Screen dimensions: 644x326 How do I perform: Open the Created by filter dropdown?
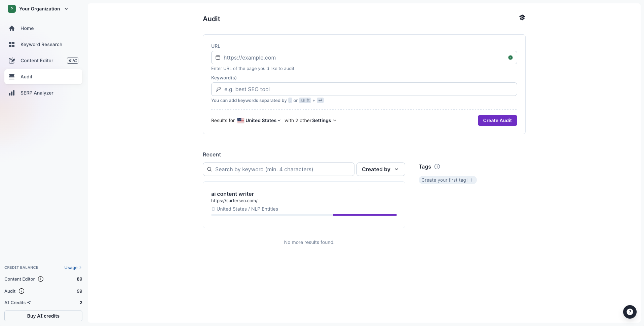tap(380, 169)
